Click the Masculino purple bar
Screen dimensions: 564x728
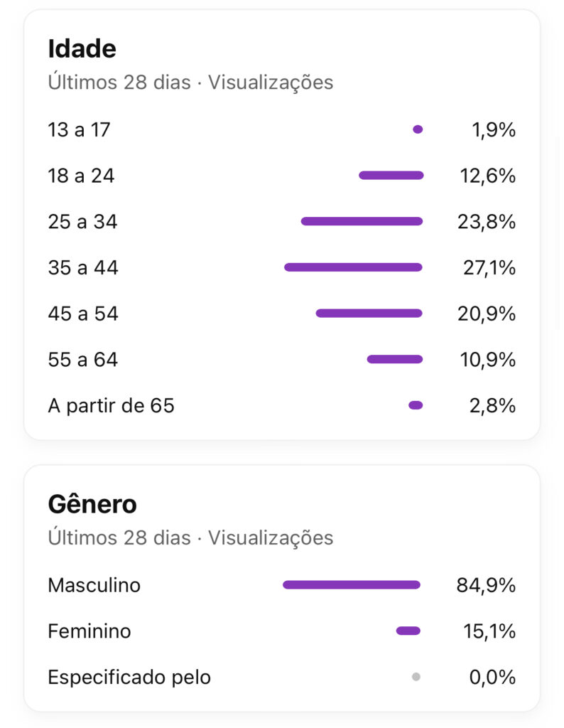[x=352, y=585]
